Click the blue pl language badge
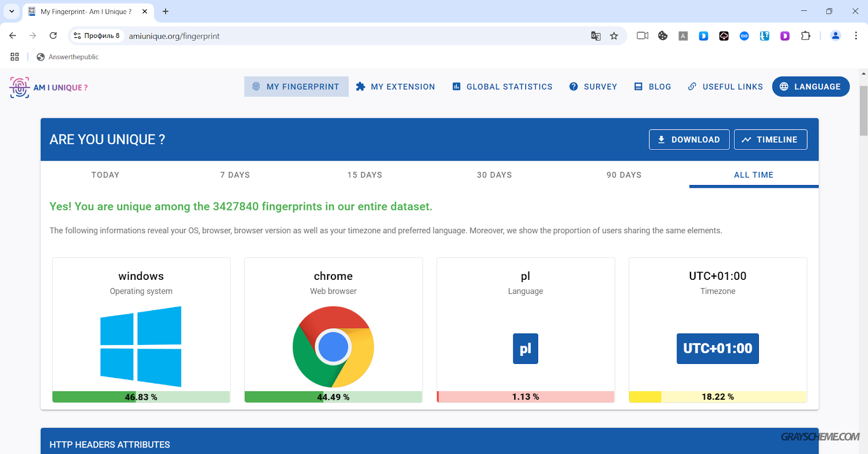Viewport: 868px width, 454px height. pyautogui.click(x=525, y=349)
